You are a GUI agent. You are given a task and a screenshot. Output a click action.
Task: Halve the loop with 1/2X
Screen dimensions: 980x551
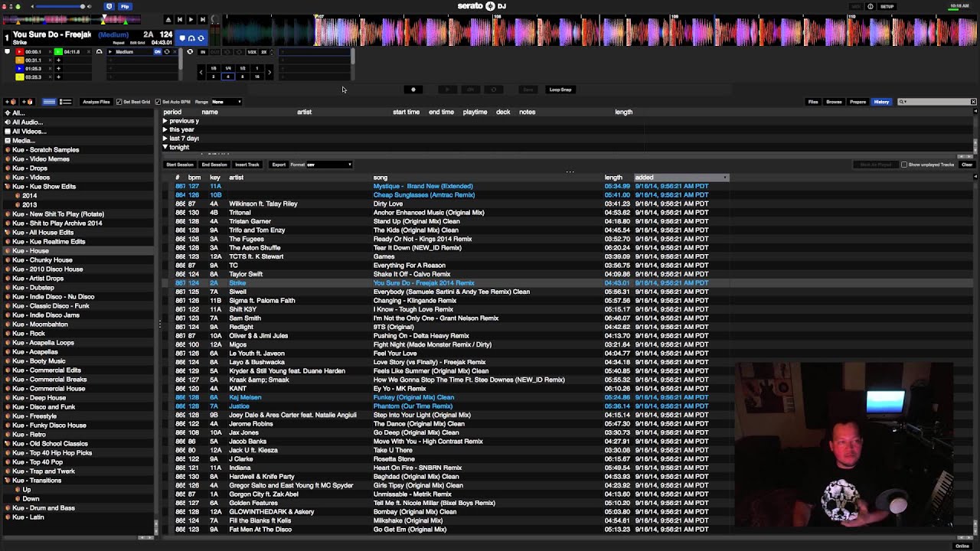coord(252,52)
